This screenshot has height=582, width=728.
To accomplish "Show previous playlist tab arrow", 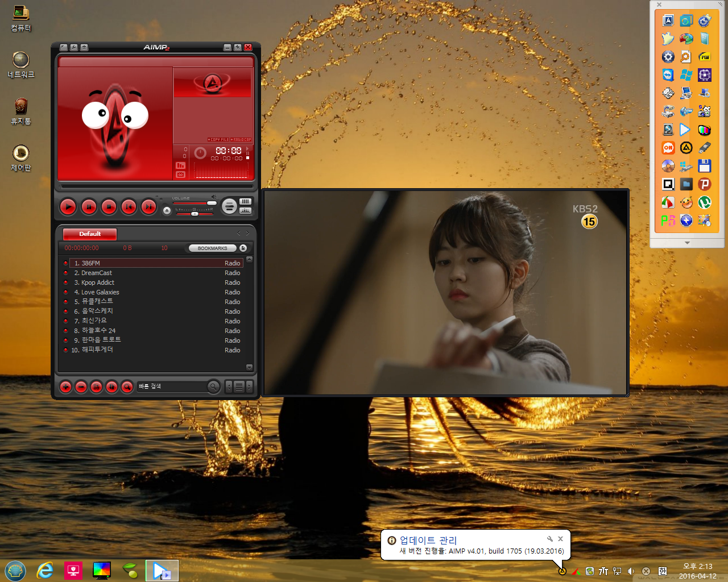I will (239, 233).
